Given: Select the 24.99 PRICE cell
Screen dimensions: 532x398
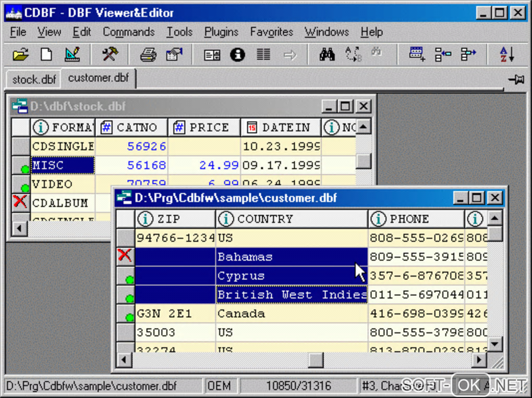Looking at the screenshot, I should click(204, 165).
